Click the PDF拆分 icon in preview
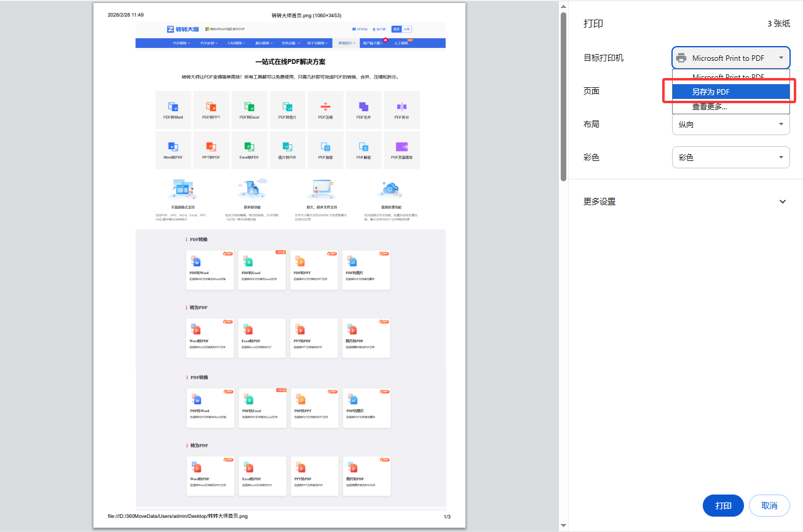This screenshot has height=532, width=803. [401, 107]
